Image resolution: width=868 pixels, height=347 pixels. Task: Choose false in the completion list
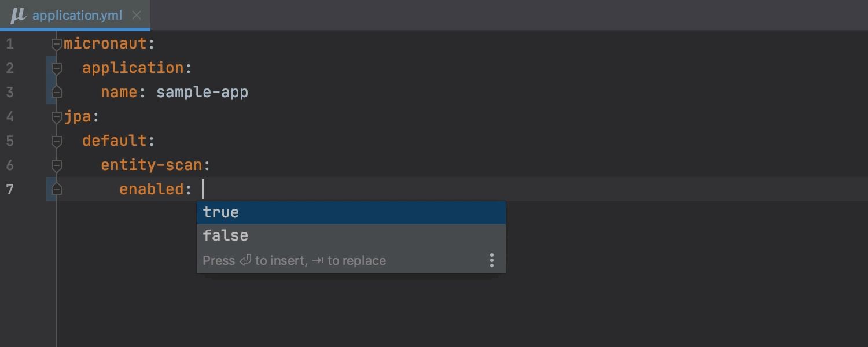351,236
